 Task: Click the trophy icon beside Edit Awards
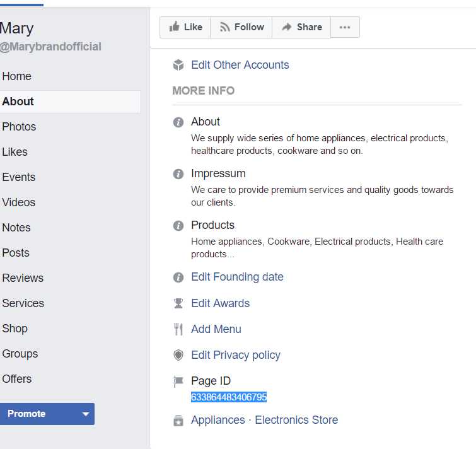coord(178,303)
